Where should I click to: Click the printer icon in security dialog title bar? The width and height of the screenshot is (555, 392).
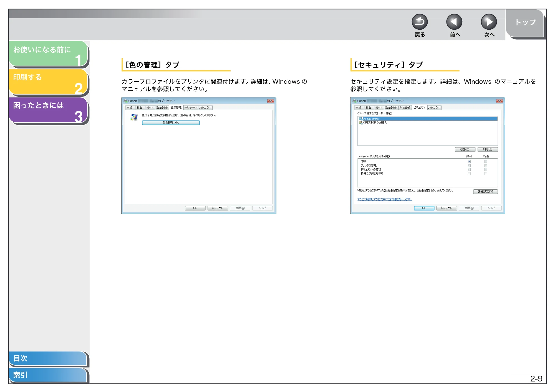click(x=354, y=101)
